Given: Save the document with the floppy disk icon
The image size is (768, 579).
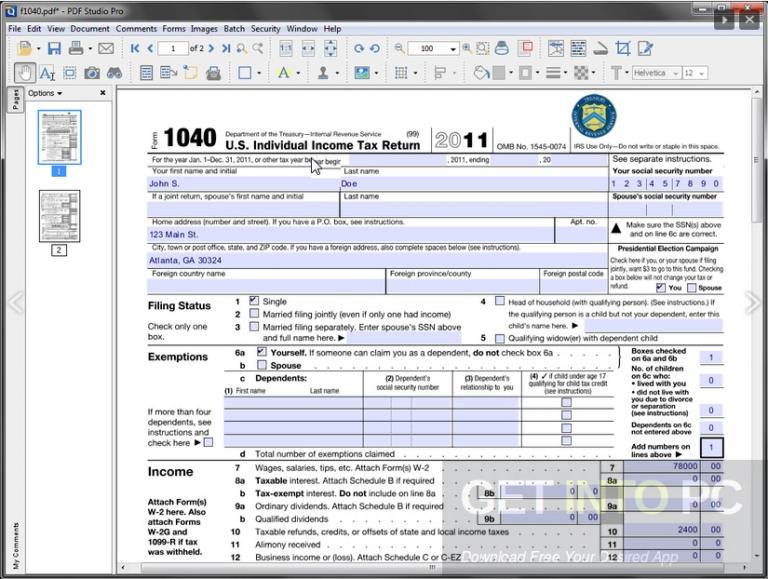Looking at the screenshot, I should [x=54, y=48].
